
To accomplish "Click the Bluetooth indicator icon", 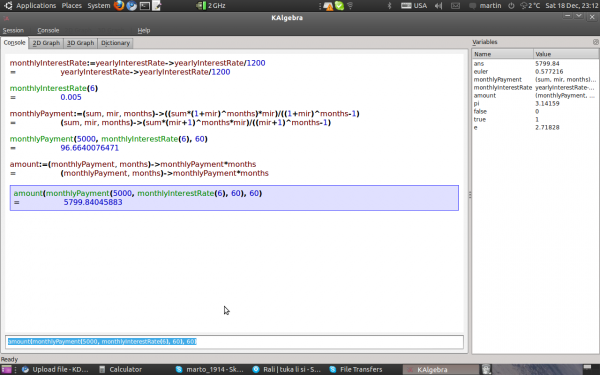I will click(390, 5).
